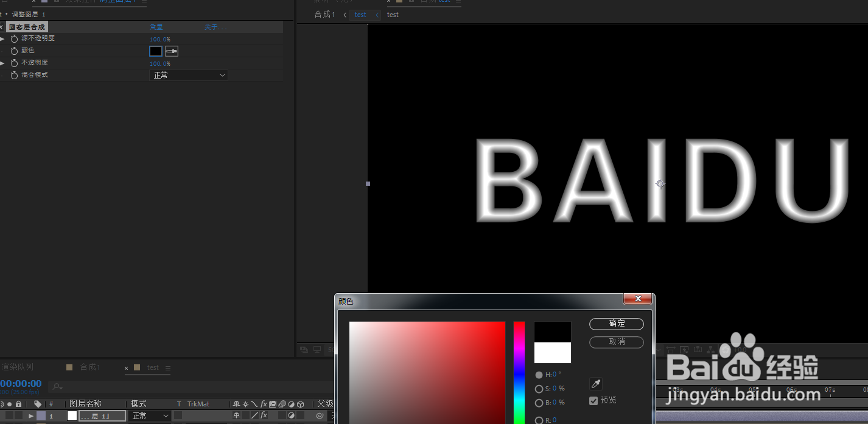Viewport: 868px width, 424px height.
Task: Select the S radio button
Action: tap(539, 389)
